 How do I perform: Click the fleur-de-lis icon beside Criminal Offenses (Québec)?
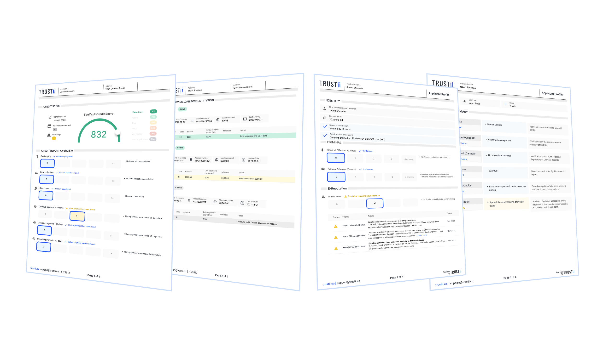click(x=323, y=150)
